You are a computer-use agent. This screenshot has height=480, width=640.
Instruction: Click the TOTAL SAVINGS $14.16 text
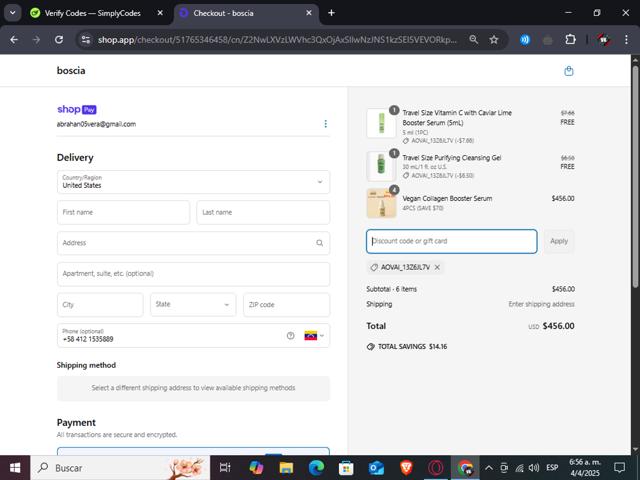click(x=412, y=347)
